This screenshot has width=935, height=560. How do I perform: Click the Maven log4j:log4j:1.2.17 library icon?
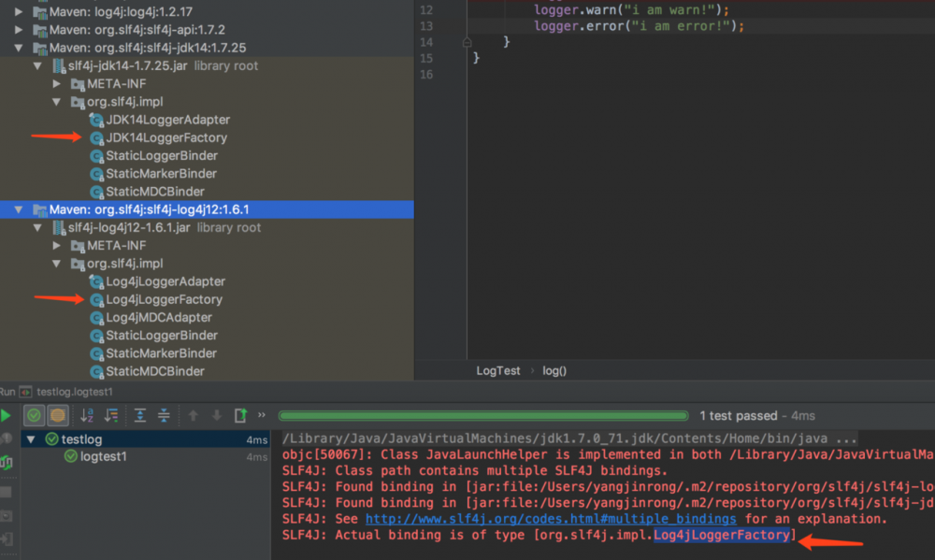pyautogui.click(x=40, y=12)
